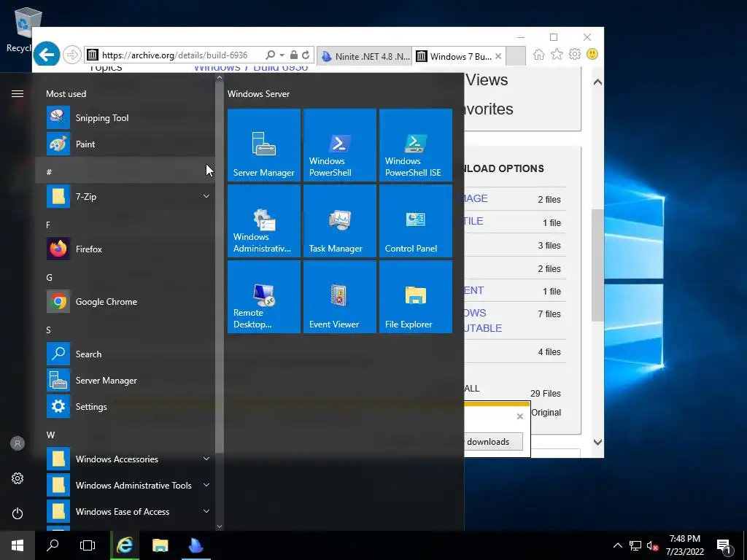
Task: Click the muted volume tray icon
Action: click(x=651, y=545)
